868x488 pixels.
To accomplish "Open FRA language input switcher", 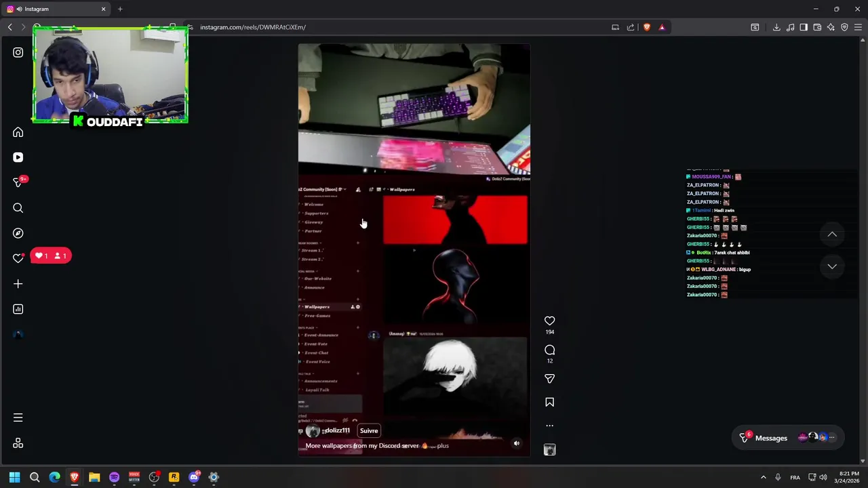I will coord(795,477).
